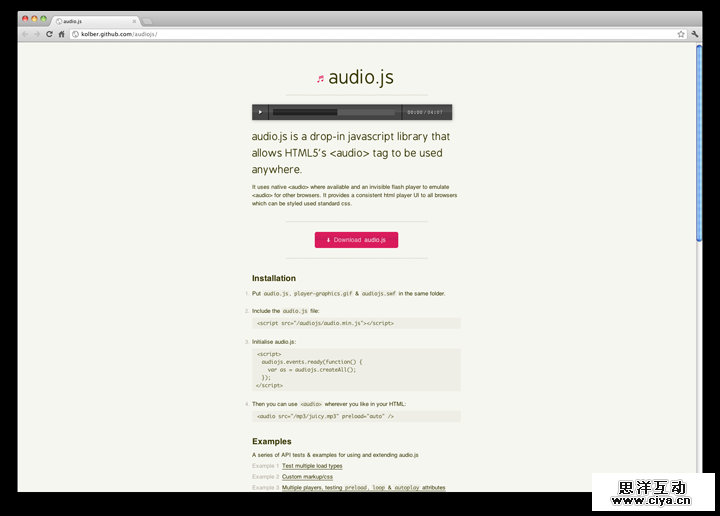Click the player-graphics.gif filename text
The width and height of the screenshot is (720, 516).
tap(323, 294)
